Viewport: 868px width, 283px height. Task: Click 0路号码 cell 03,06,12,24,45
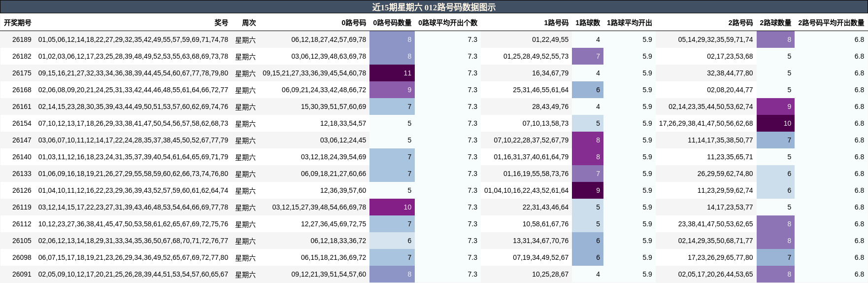tap(343, 140)
